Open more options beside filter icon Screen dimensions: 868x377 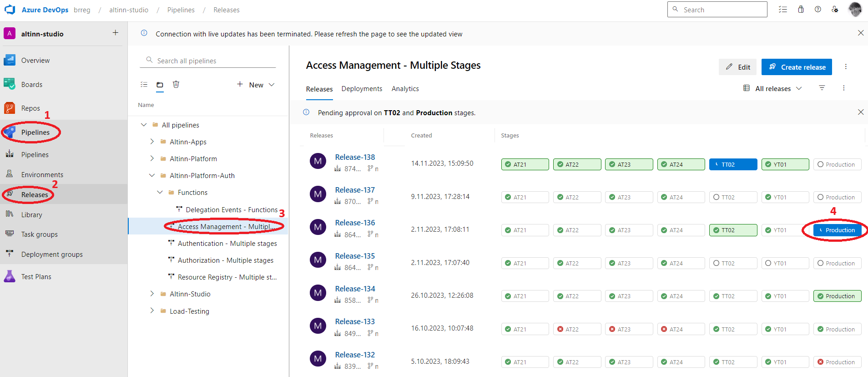(843, 88)
